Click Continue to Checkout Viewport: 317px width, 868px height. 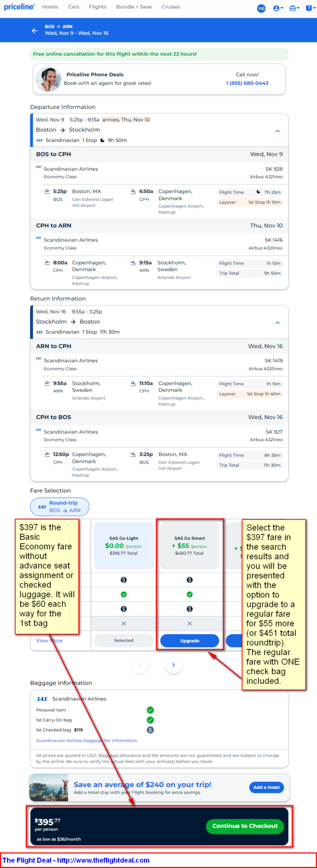pyautogui.click(x=245, y=826)
